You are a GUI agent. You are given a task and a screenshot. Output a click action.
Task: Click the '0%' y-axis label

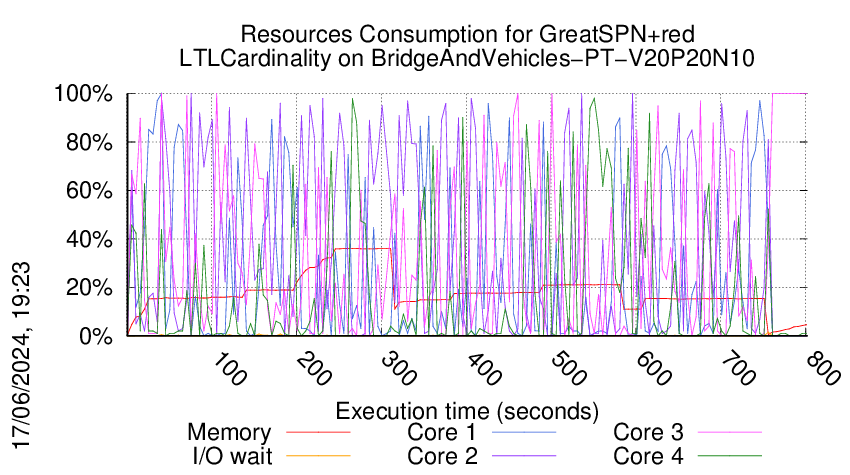(96, 336)
